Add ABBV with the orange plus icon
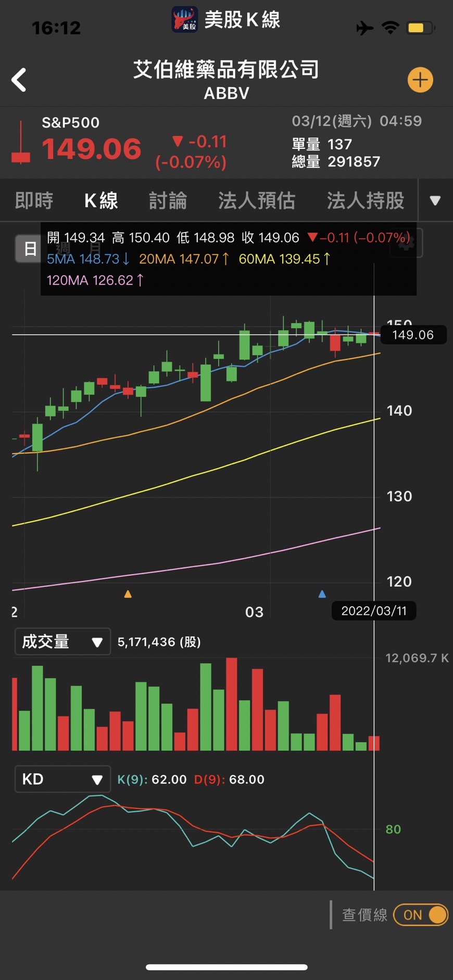 coord(420,80)
